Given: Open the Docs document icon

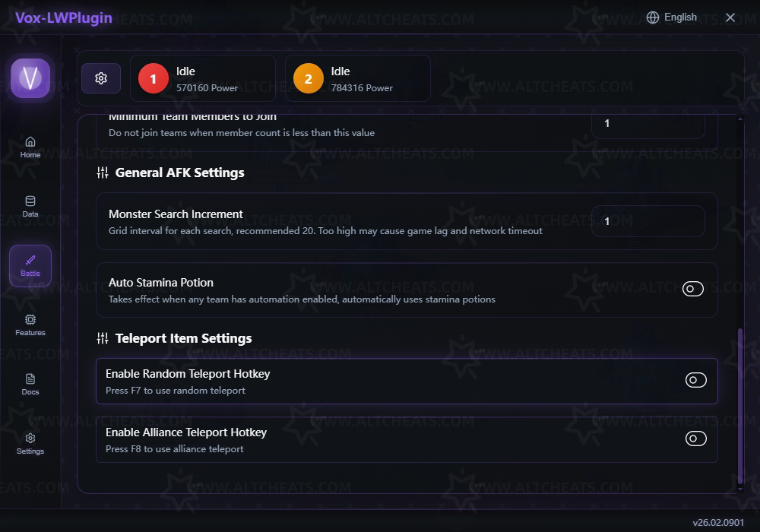Looking at the screenshot, I should [x=30, y=379].
